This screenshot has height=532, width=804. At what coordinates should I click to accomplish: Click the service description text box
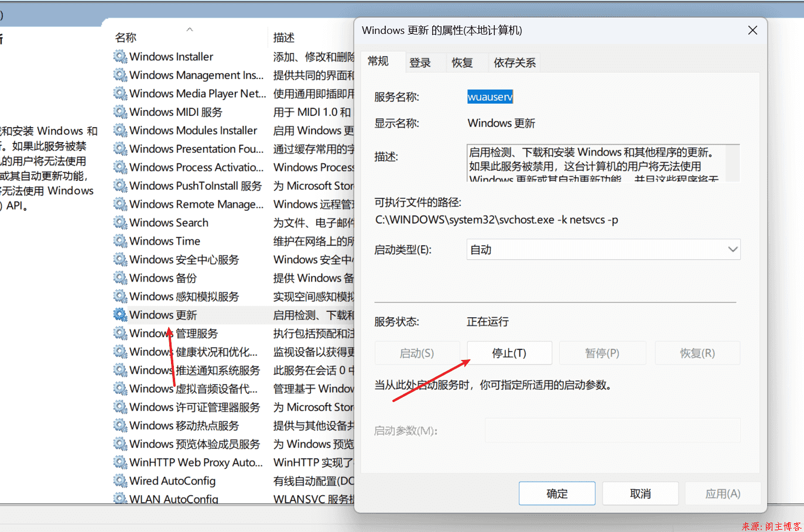[603, 163]
